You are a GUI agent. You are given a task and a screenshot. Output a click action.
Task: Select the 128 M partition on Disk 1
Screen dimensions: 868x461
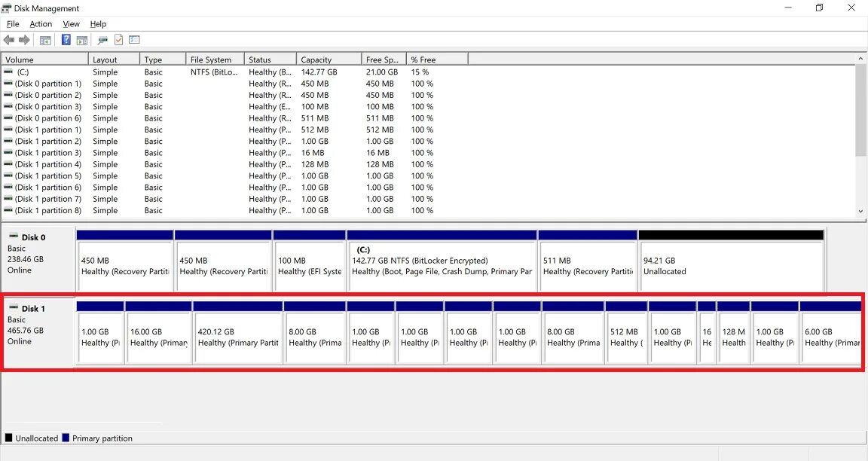point(733,332)
